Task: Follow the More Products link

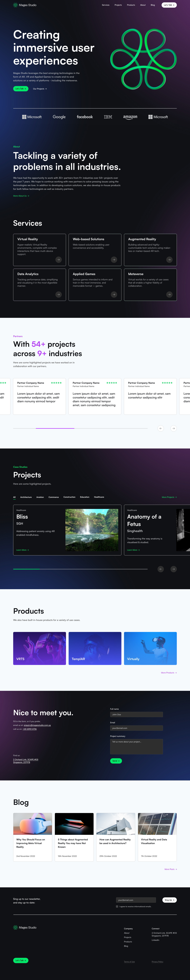Action: tap(169, 673)
